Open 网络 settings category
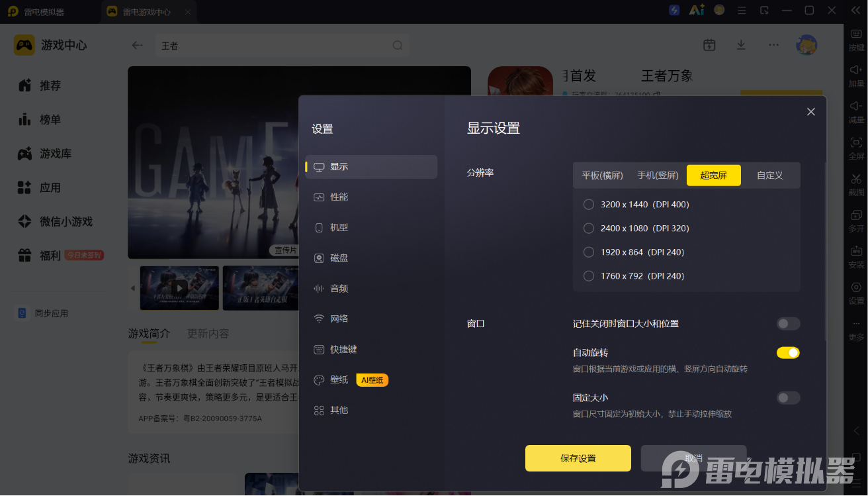Image resolution: width=868 pixels, height=496 pixels. click(x=371, y=319)
